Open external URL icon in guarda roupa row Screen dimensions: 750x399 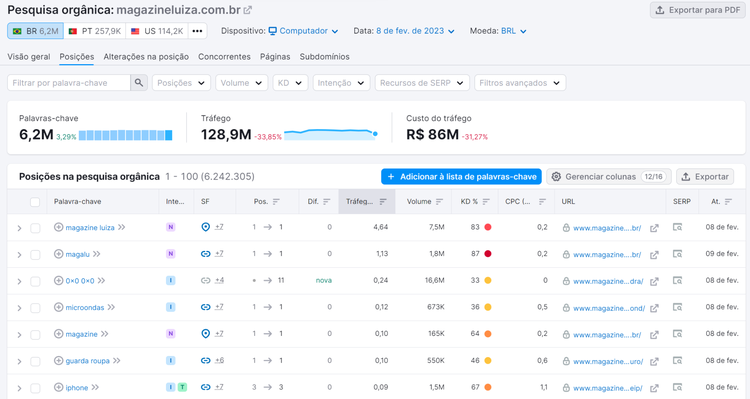tap(654, 362)
